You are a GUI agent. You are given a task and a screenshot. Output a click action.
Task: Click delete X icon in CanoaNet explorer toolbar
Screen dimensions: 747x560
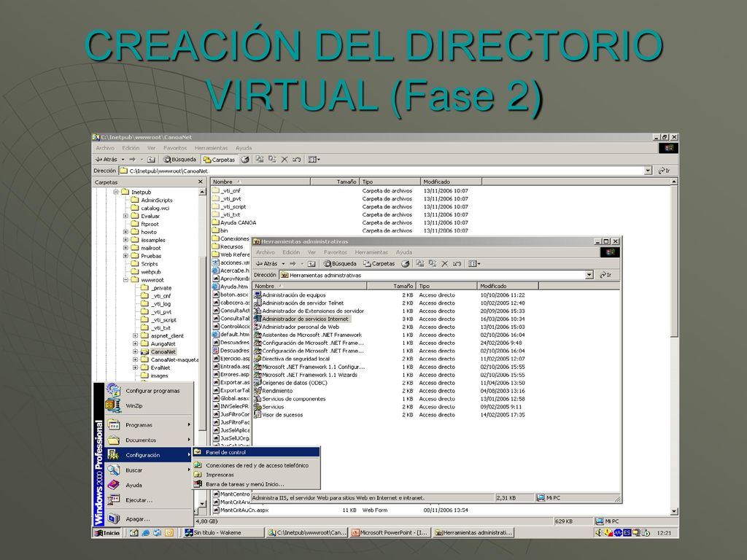pyautogui.click(x=285, y=160)
